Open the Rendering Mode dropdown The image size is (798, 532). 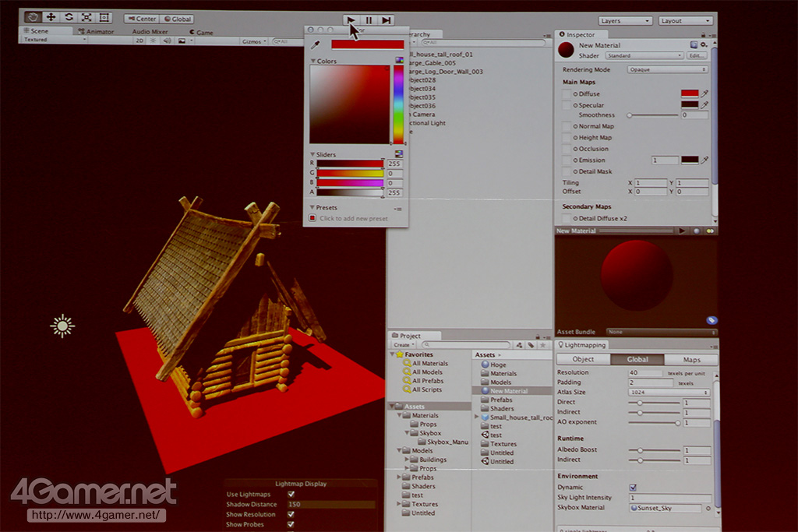point(667,69)
